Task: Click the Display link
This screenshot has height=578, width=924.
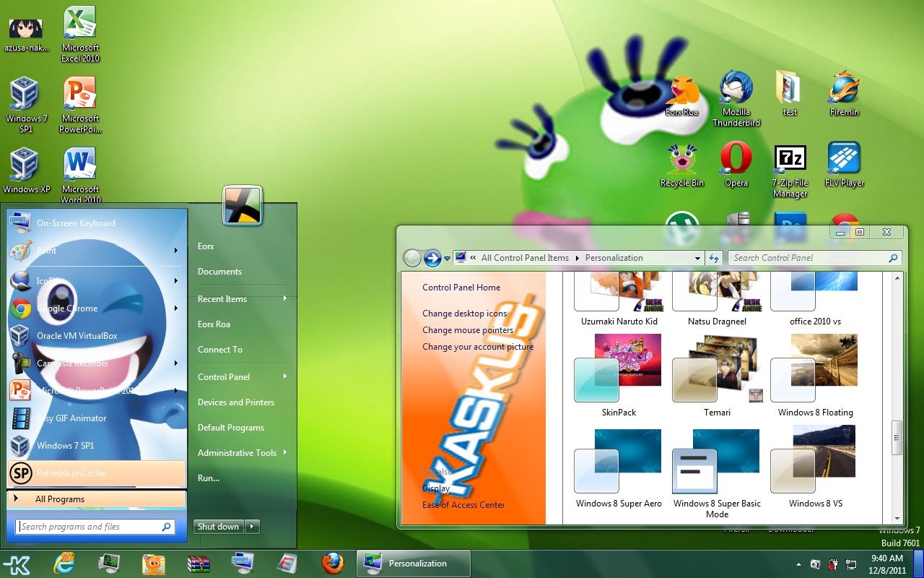Action: coord(436,488)
